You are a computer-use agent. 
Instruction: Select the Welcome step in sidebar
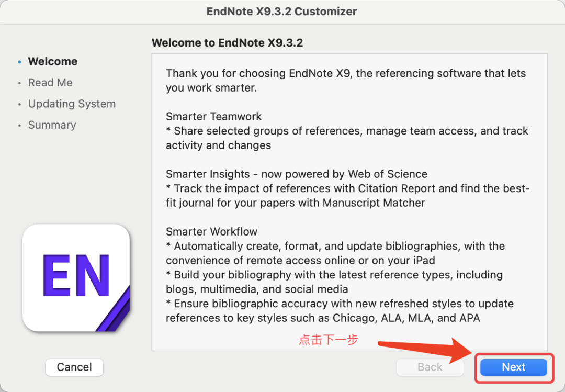click(53, 61)
